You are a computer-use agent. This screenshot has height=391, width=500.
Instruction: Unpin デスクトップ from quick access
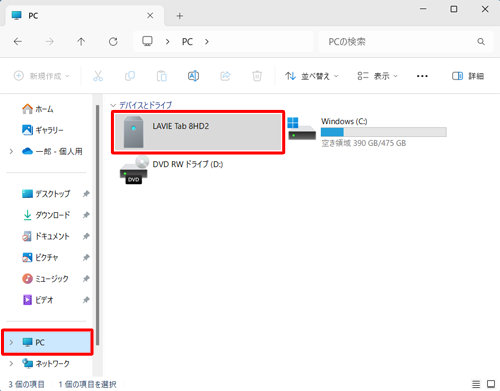[86, 194]
